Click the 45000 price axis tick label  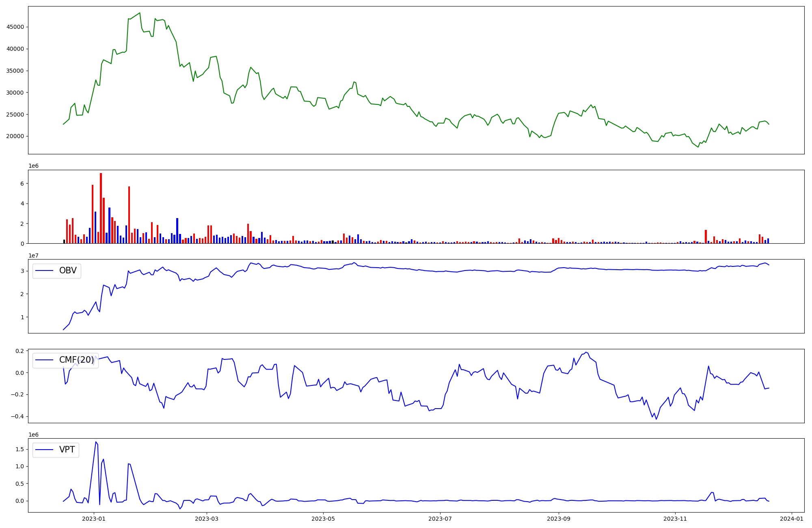tap(15, 27)
